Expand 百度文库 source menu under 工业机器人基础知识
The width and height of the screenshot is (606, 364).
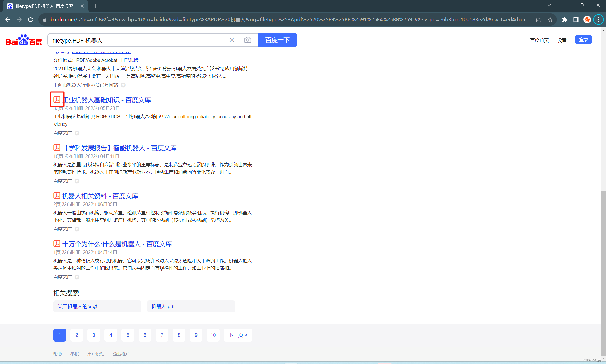point(77,133)
